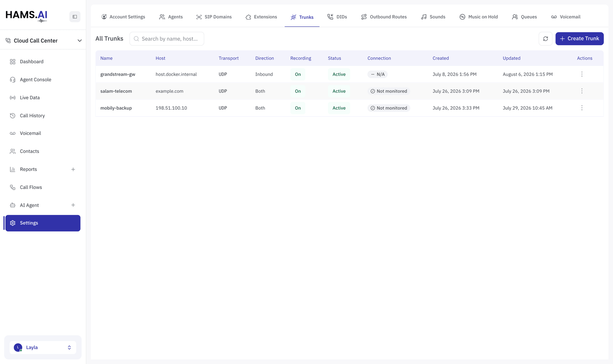613x364 pixels.
Task: Open Call Flows in sidebar
Action: [43, 187]
